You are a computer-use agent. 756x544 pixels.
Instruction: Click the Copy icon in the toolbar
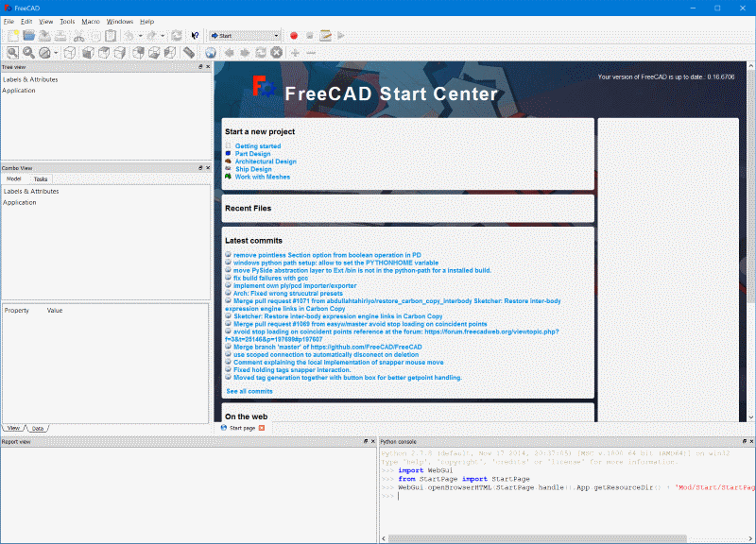[x=95, y=36]
